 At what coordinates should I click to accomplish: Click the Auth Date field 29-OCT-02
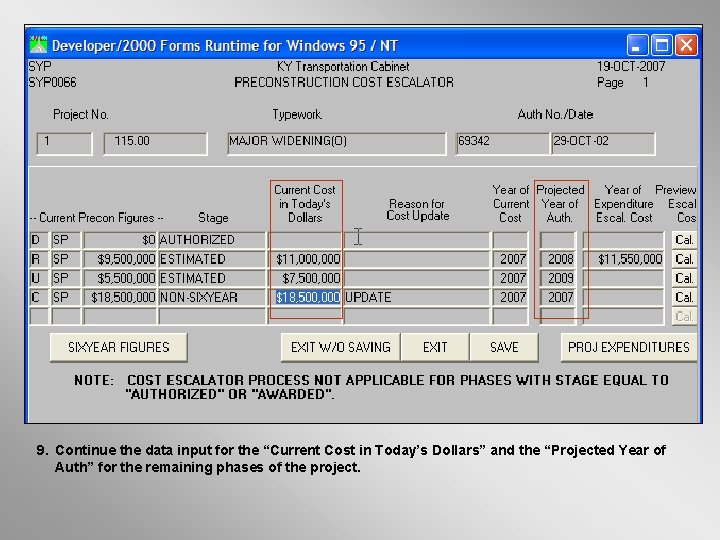point(603,143)
